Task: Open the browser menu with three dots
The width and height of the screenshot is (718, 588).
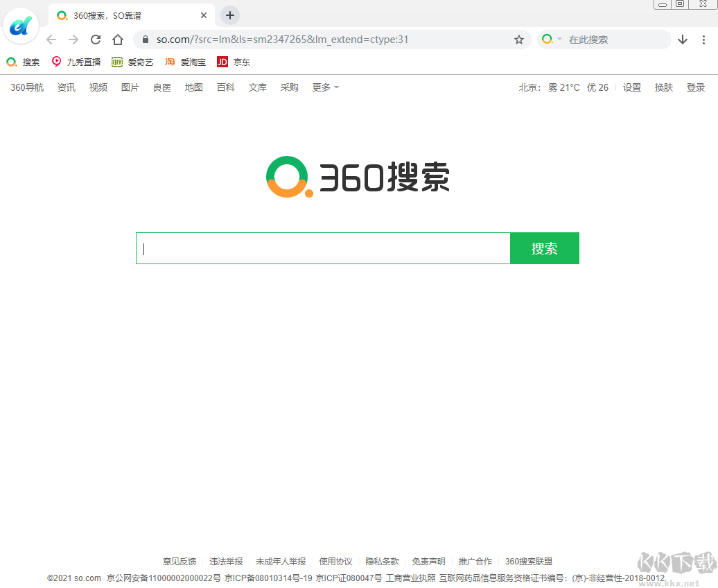Action: 705,40
